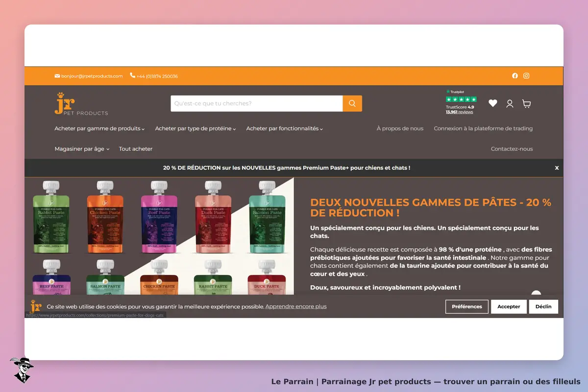Click Déclin cookie button
This screenshot has height=392, width=588.
[x=543, y=306]
